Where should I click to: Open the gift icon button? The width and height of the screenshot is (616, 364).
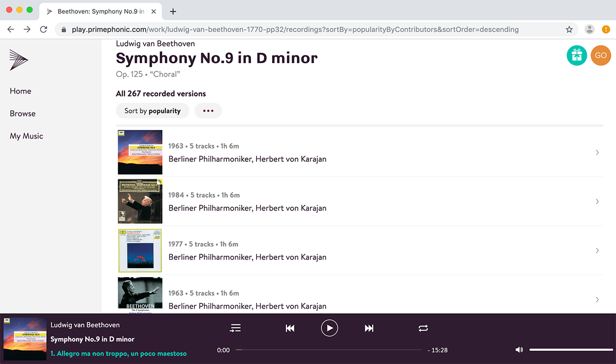577,55
